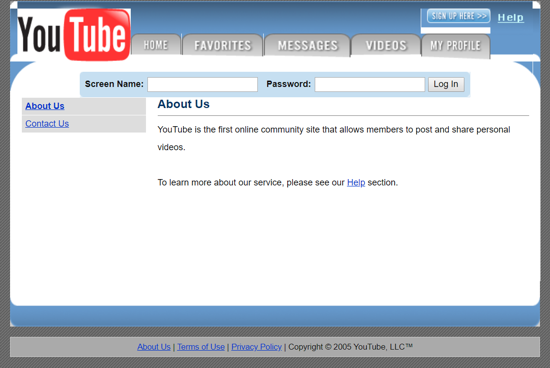Click the Sign Up Here button
The width and height of the screenshot is (550, 368).
[458, 16]
